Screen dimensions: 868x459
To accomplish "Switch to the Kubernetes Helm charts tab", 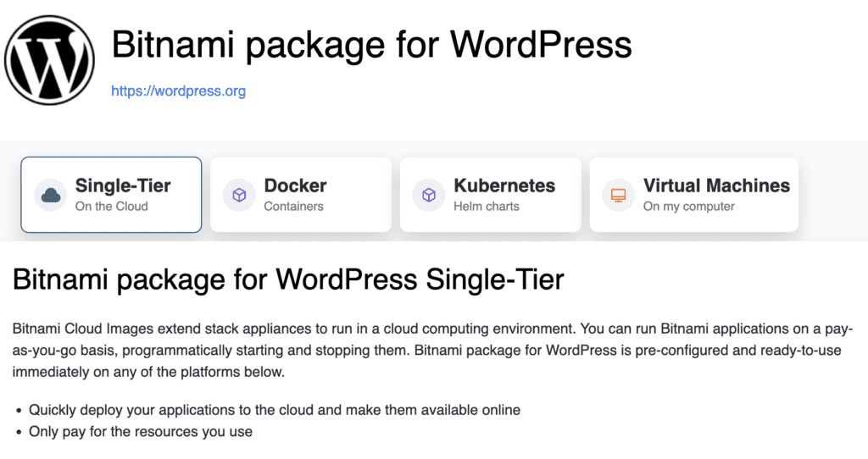I will click(491, 195).
